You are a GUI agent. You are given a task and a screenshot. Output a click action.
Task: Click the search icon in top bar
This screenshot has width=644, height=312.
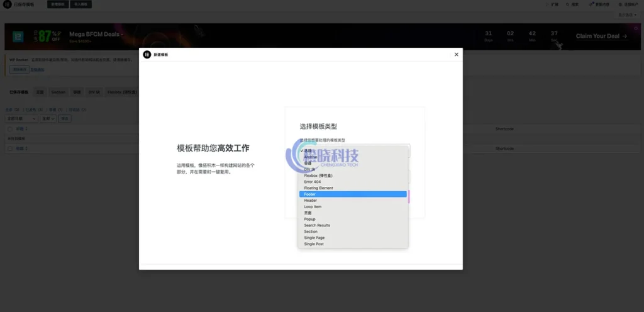573,4
